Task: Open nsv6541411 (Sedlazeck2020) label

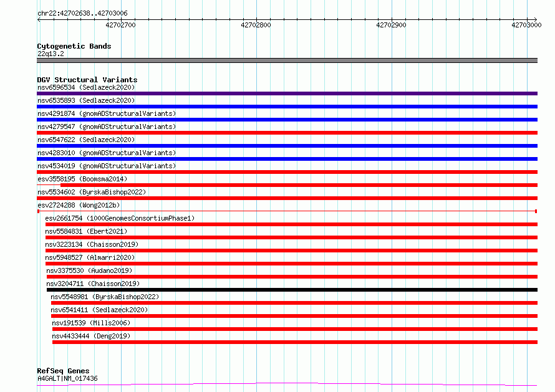Action: pos(99,310)
